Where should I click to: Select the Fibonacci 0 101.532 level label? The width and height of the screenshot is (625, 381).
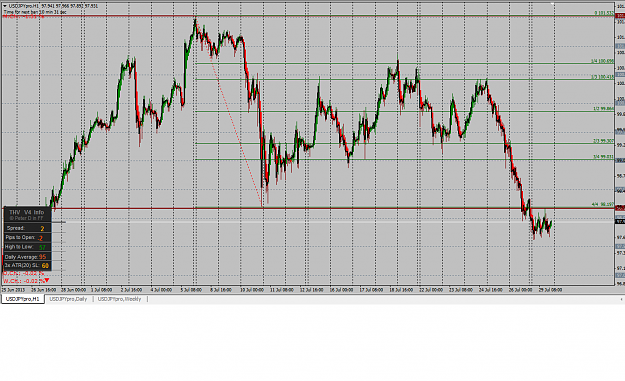[x=604, y=13]
